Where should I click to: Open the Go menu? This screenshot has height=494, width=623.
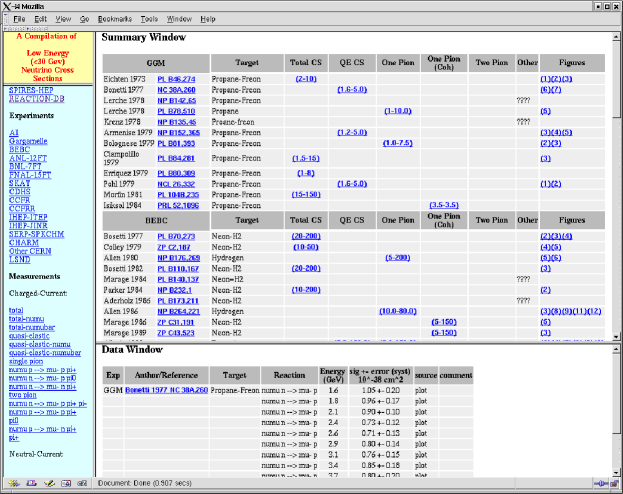[x=84, y=19]
